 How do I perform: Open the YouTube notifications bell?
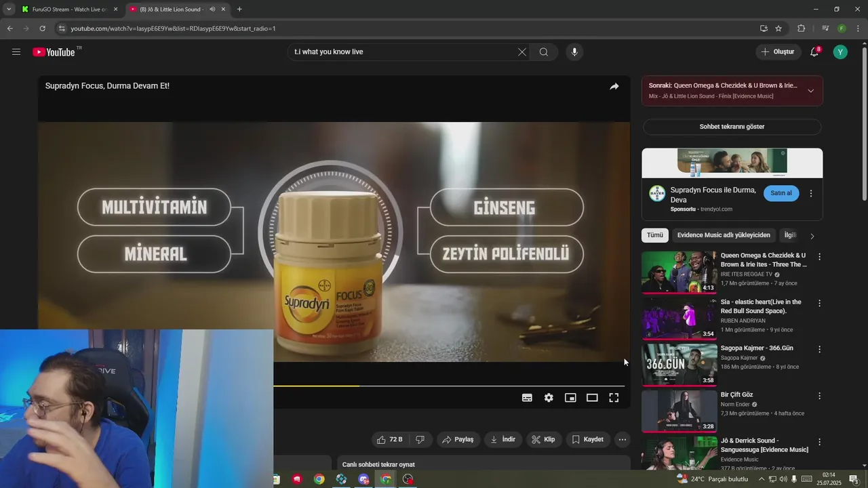(814, 52)
